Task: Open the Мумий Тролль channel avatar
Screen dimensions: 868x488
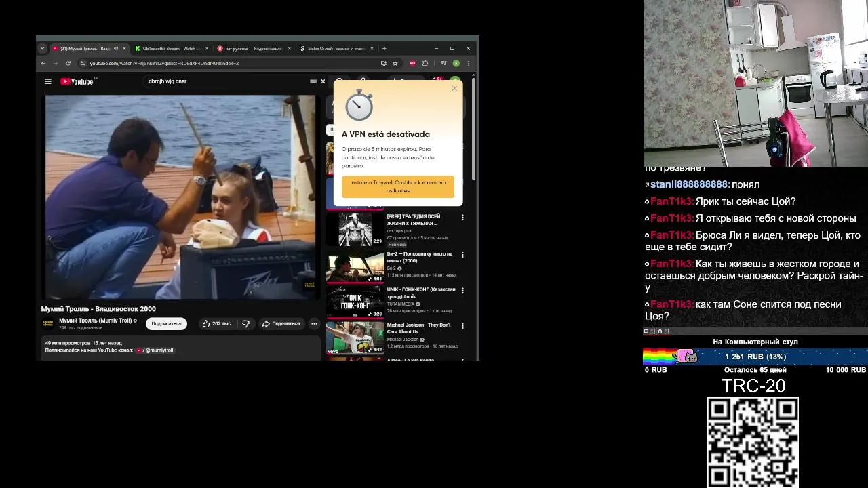Action: 49,323
